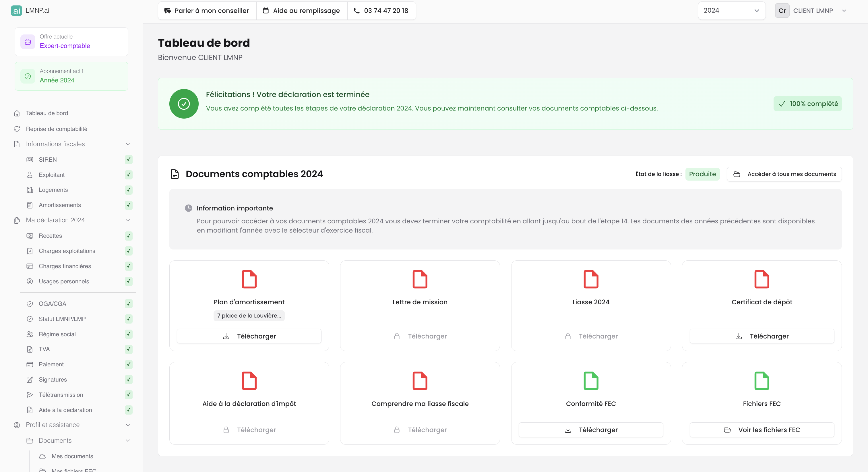Collapse the Ma déclaration 2024 section
Image resolution: width=868 pixels, height=472 pixels.
click(128, 220)
